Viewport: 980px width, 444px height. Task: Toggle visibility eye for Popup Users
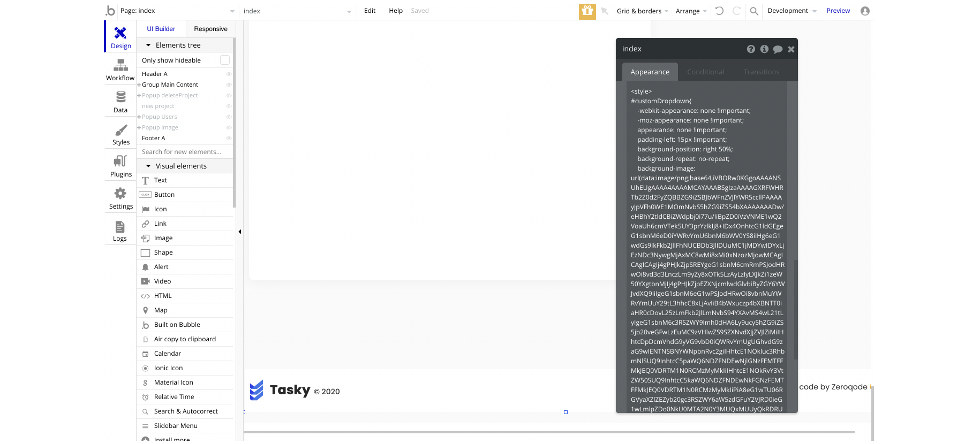click(229, 117)
